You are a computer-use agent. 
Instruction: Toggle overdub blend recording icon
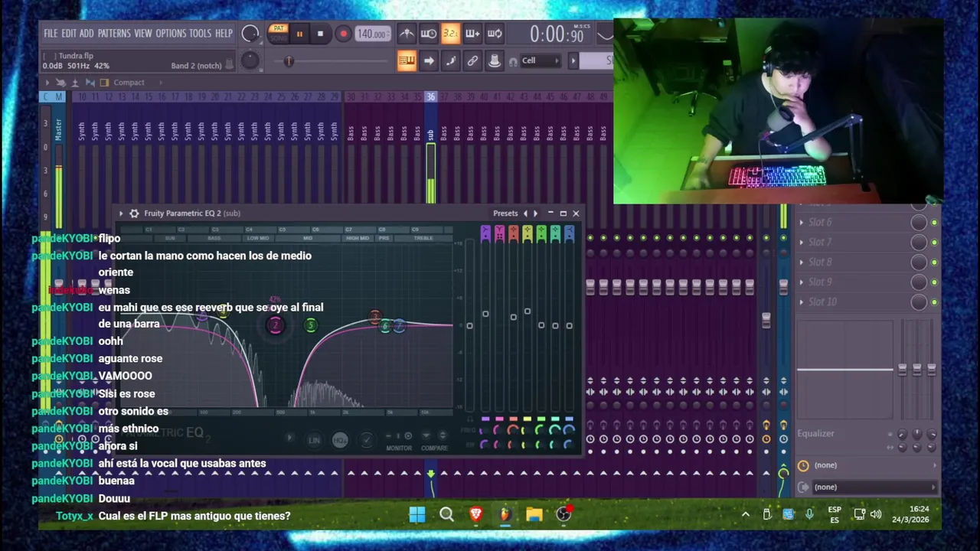pyautogui.click(x=472, y=34)
